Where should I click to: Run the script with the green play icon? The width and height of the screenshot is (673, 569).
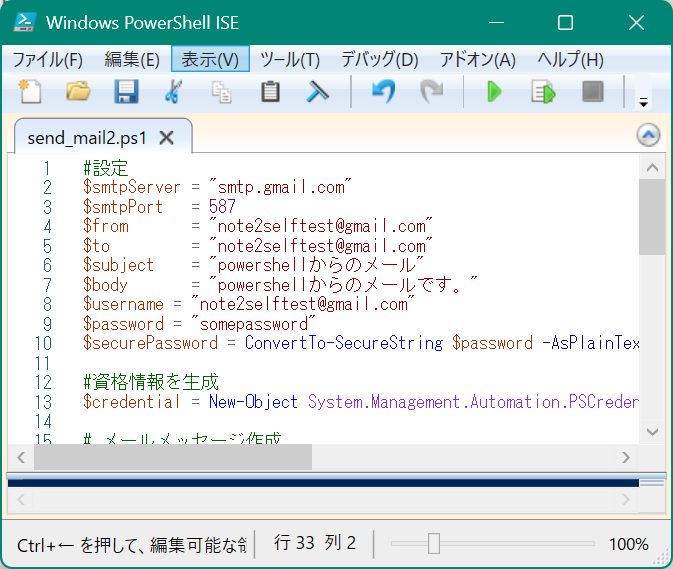494,93
